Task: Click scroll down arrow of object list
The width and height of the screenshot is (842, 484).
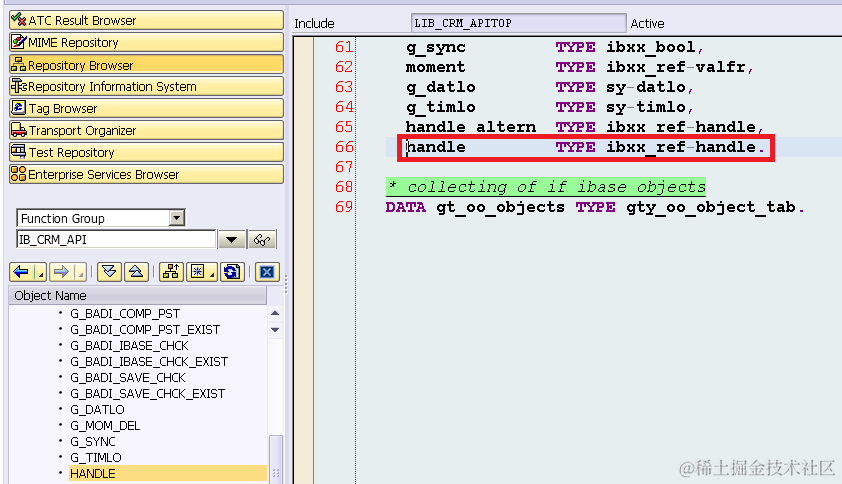Action: [x=275, y=330]
